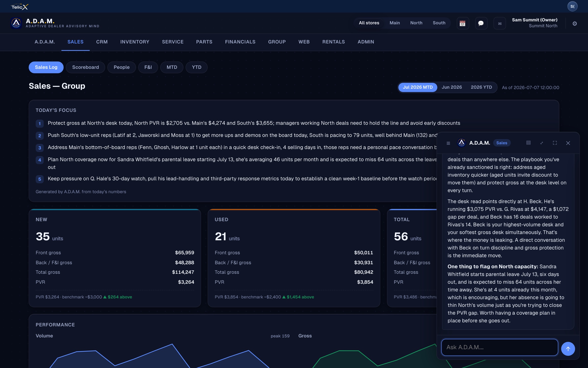588x368 pixels.
Task: Open the RENTALS nav tab
Action: [x=333, y=42]
